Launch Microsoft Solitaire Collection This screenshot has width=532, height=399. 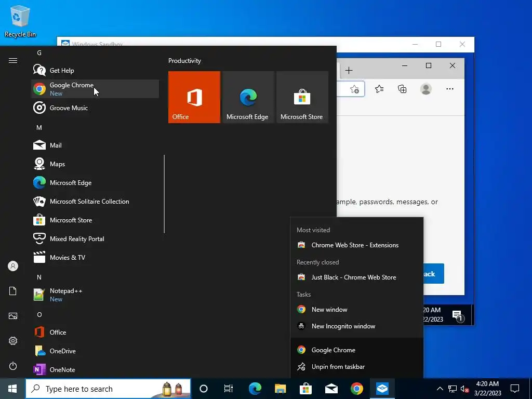[x=95, y=201]
